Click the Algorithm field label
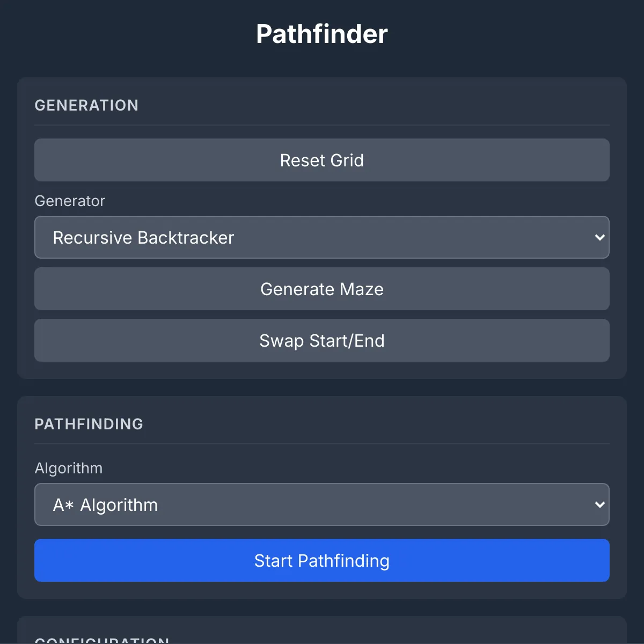Screen dimensions: 644x644 click(x=68, y=468)
